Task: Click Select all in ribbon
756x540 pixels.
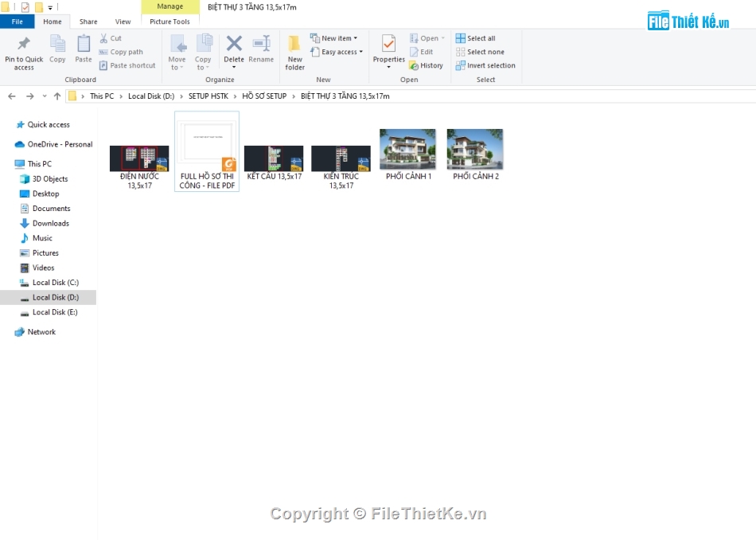Action: click(476, 38)
